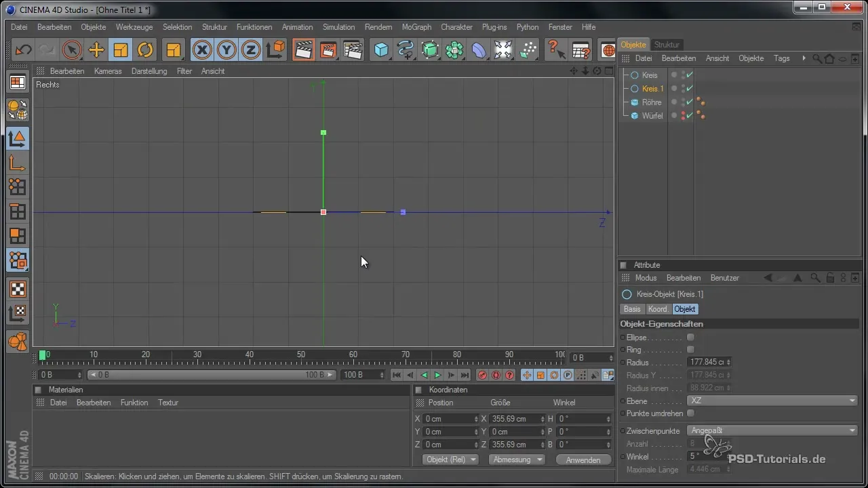Enable Ring checkbox
The width and height of the screenshot is (868, 488).
[690, 350]
